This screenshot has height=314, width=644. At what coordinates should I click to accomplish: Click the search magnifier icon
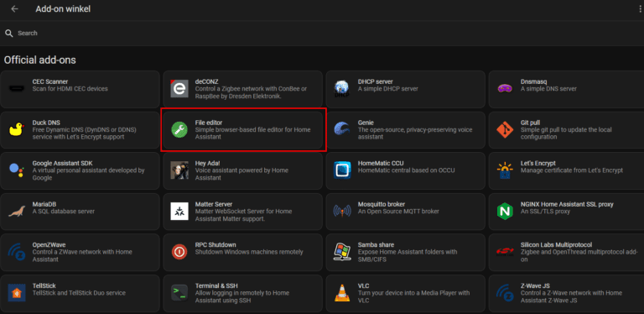(9, 34)
